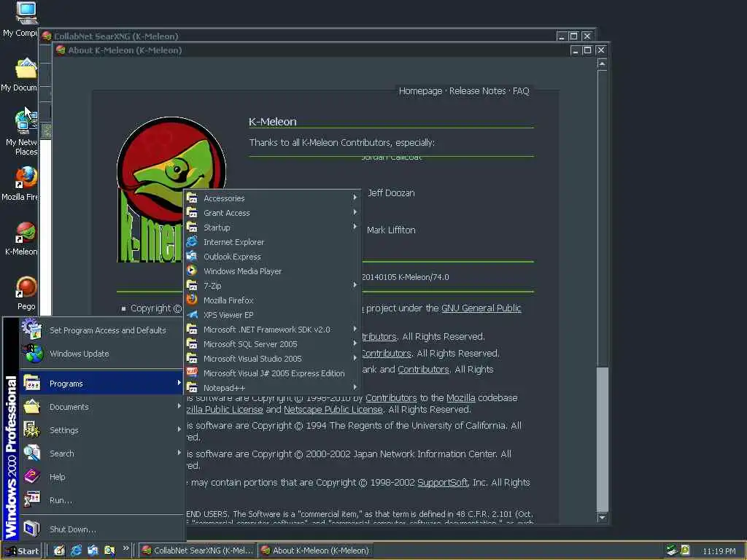
Task: Expand the Grant Access submenu arrow
Action: pyautogui.click(x=355, y=212)
